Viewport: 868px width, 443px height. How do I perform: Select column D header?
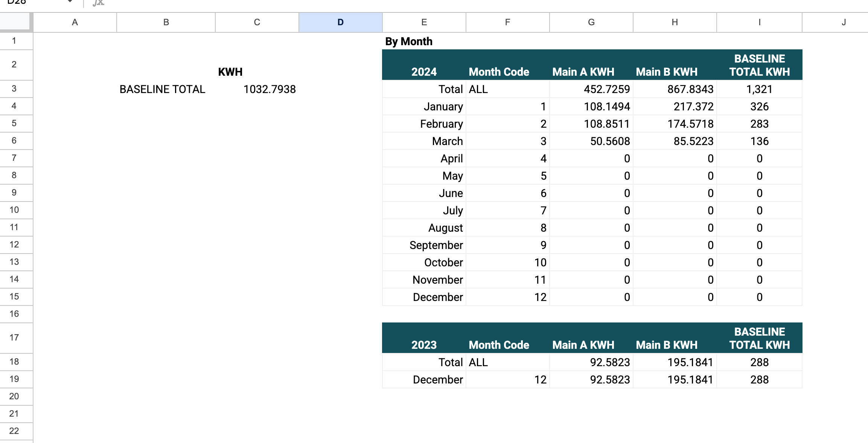click(340, 22)
